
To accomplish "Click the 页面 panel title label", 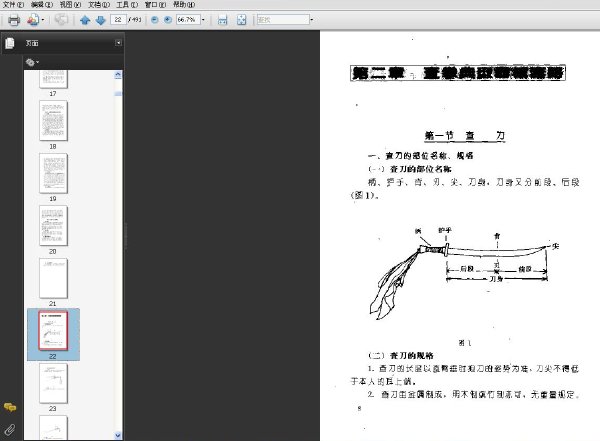I will pyautogui.click(x=32, y=43).
